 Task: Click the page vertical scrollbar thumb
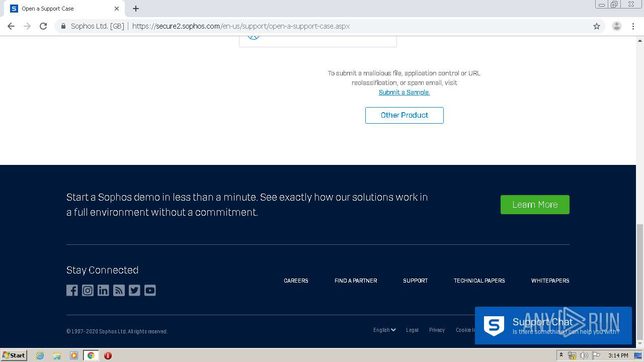click(x=640, y=282)
